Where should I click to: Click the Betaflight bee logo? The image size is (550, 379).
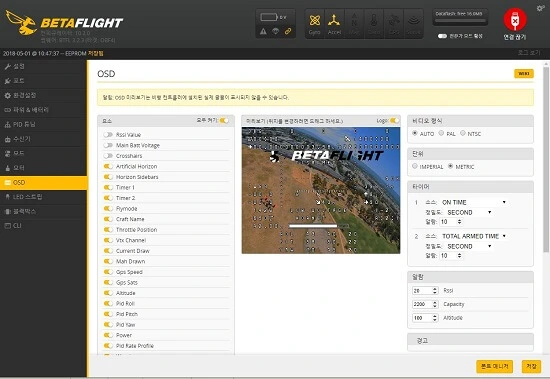[21, 23]
